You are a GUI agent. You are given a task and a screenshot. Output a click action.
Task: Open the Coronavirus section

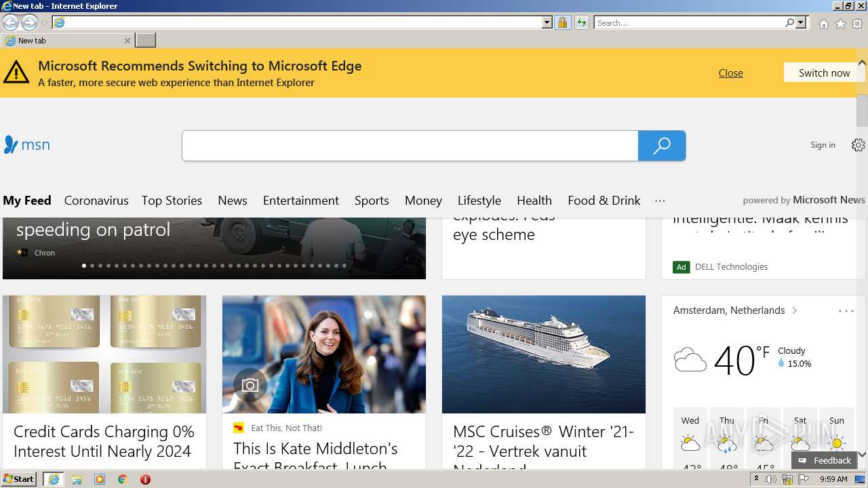click(x=96, y=200)
